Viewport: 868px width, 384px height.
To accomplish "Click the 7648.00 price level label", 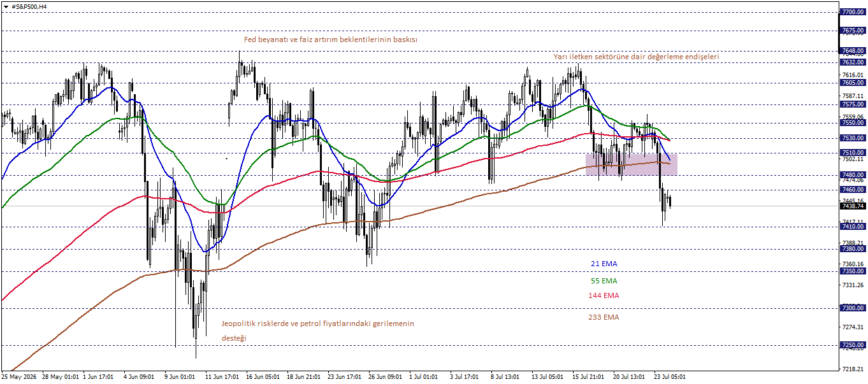I will click(853, 51).
